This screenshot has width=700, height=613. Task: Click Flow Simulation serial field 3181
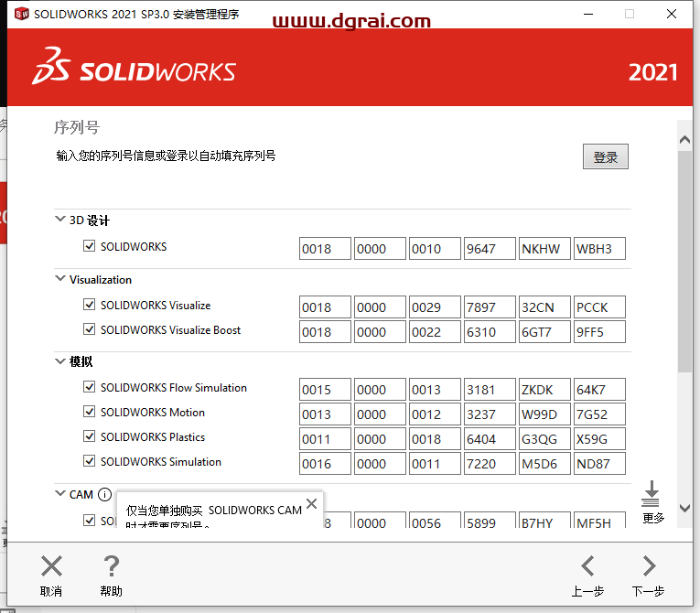(x=490, y=390)
